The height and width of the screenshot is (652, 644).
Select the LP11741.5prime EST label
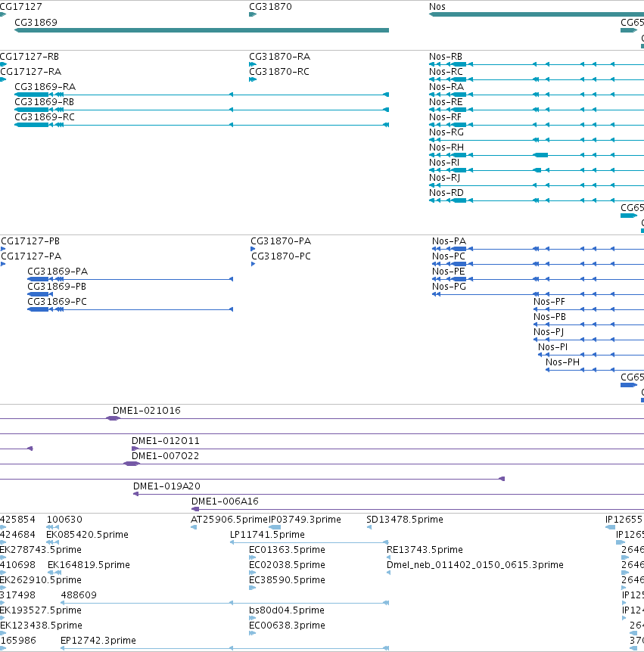[267, 534]
